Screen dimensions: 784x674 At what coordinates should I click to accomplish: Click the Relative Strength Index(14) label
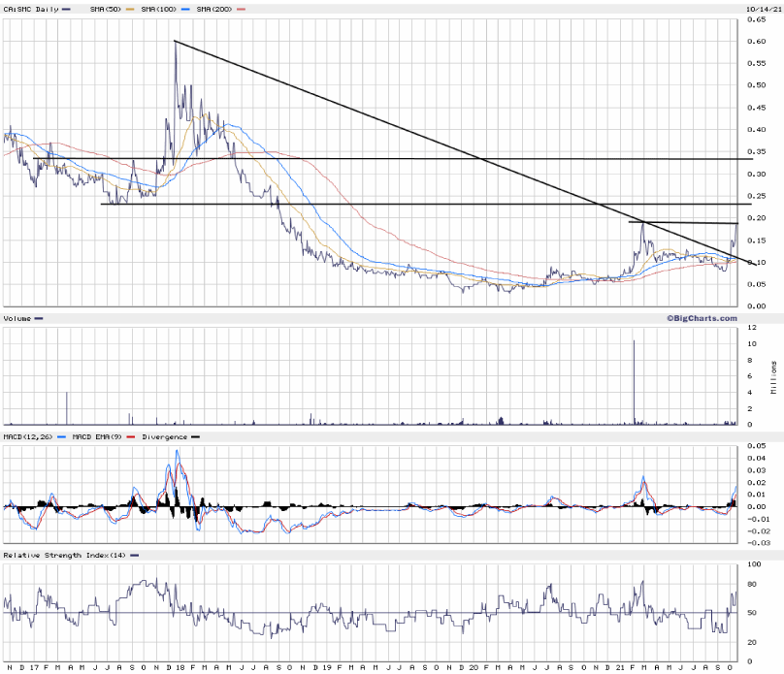(x=64, y=555)
